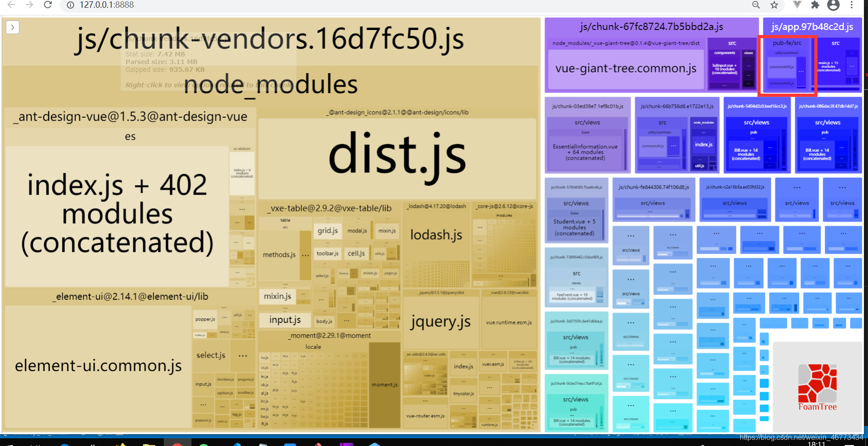This screenshot has height=446, width=868.
Task: Click the FeeEvent.vue + 19 modules block
Action: (x=572, y=297)
